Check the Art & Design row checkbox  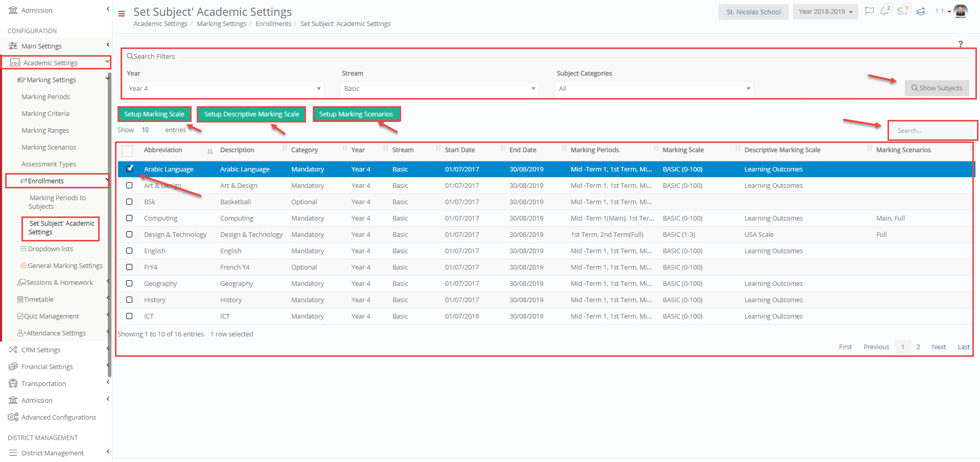click(x=129, y=185)
